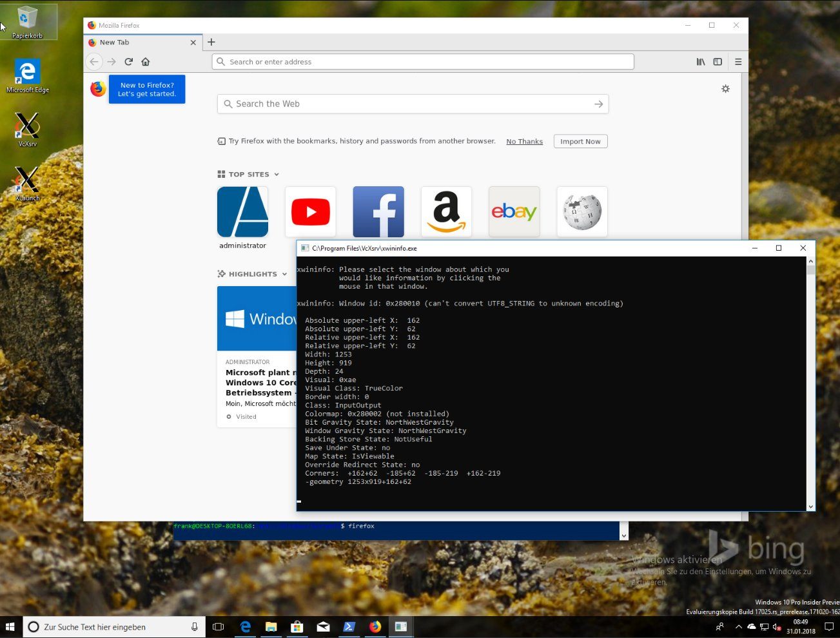Open the Windows Start menu
Image resolution: width=840 pixels, height=638 pixels.
point(10,626)
